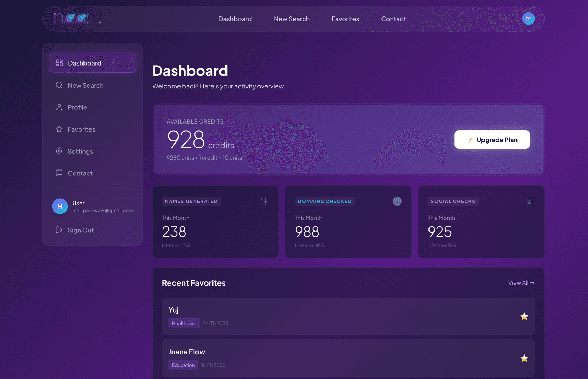The height and width of the screenshot is (379, 588).
Task: Open the user avatar menu top right
Action: pyautogui.click(x=528, y=19)
